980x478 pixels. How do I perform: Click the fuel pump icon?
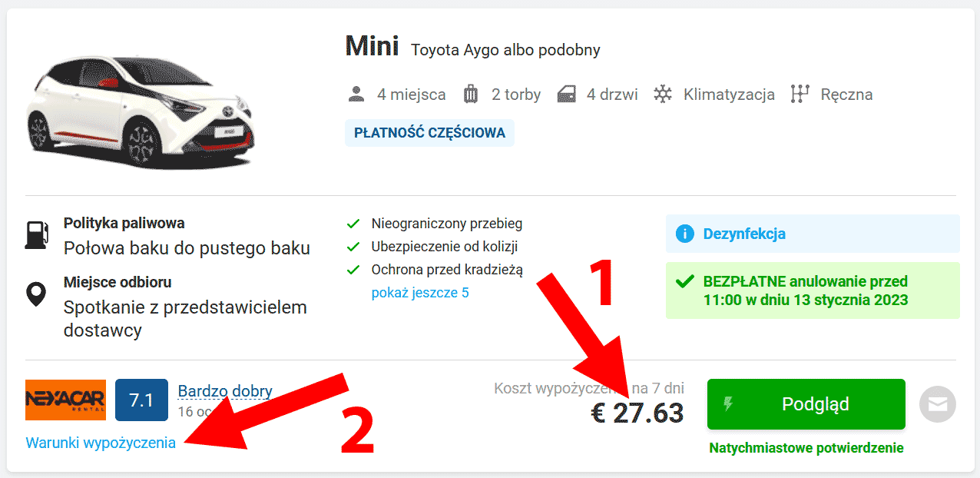(x=36, y=234)
